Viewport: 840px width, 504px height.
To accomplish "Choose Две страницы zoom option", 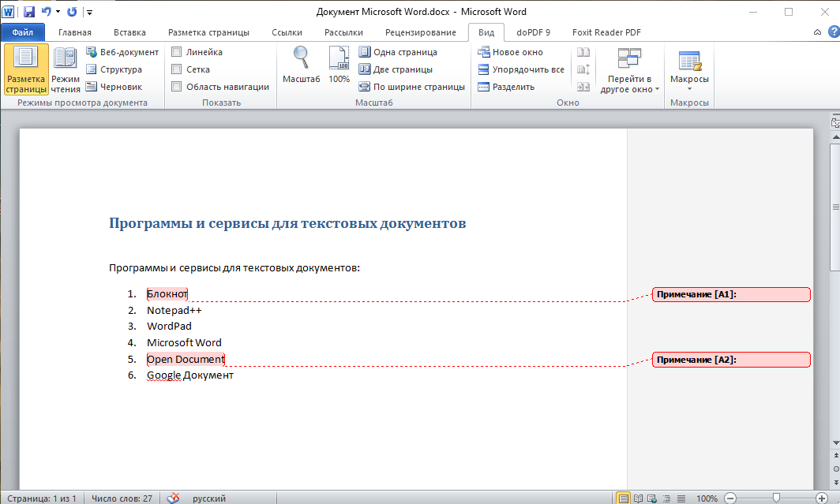I will tap(396, 69).
